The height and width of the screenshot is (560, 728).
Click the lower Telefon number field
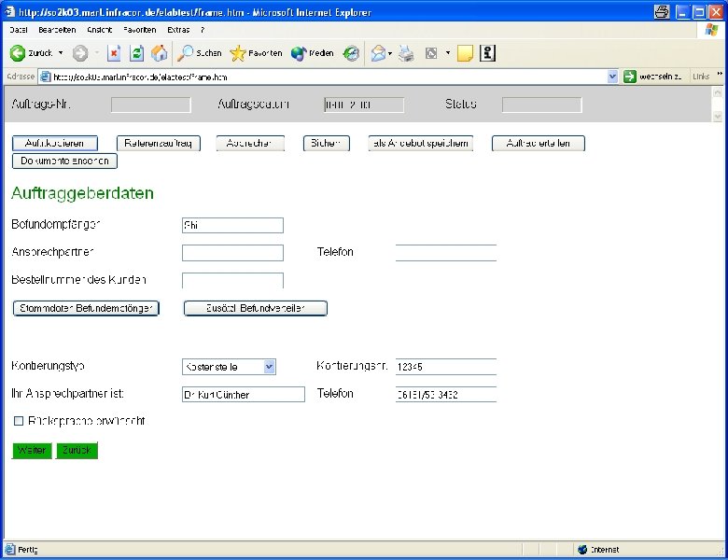pos(446,394)
